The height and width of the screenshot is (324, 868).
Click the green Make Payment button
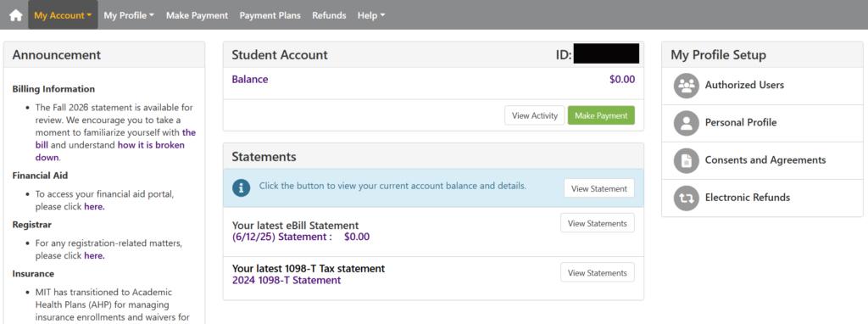(601, 115)
